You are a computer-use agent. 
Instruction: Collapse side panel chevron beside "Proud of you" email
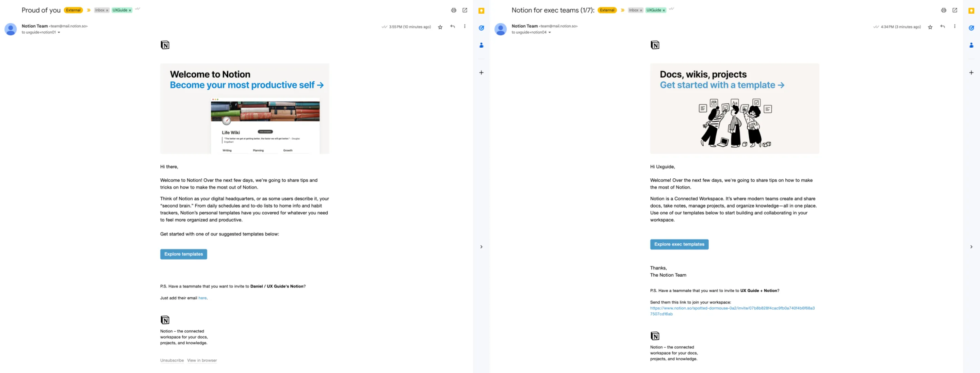[x=481, y=247]
